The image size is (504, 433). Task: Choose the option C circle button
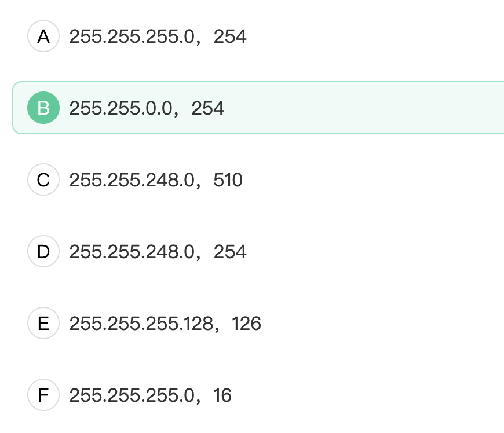pos(43,179)
